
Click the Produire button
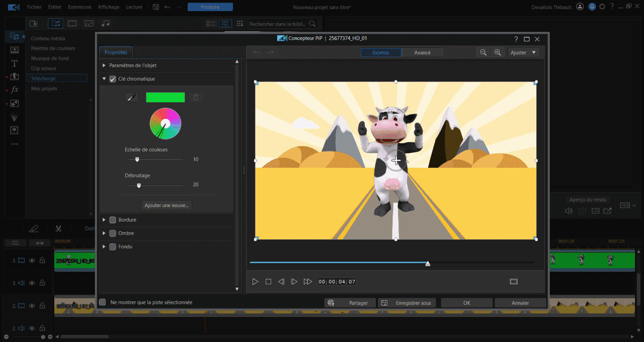coord(210,7)
